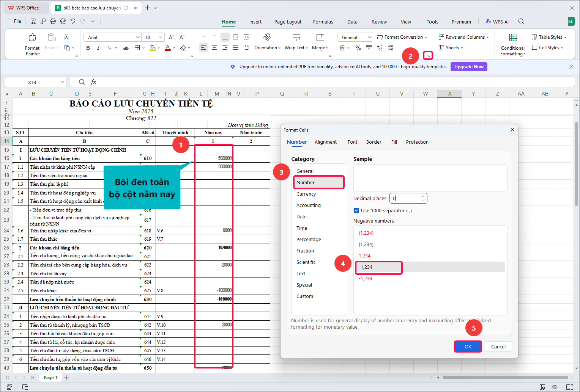Image resolution: width=580 pixels, height=392 pixels.
Task: Cut the selection with the scissors icon
Action: pyautogui.click(x=66, y=37)
